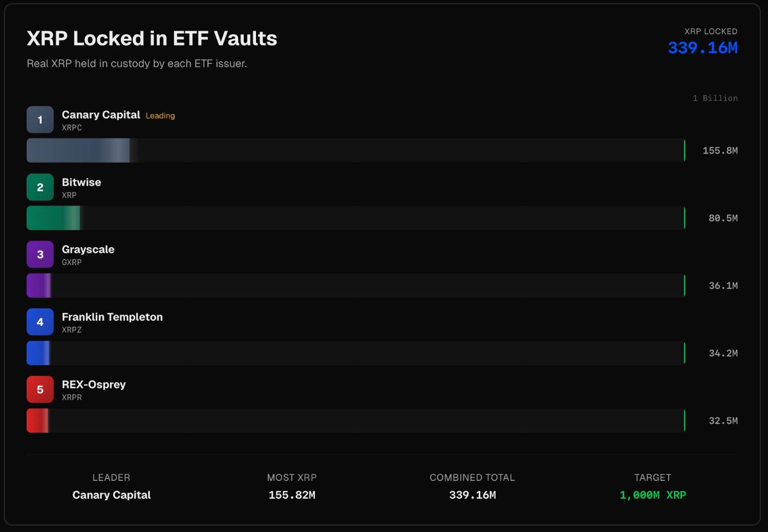Select the Bitwise issuer name

(x=81, y=182)
